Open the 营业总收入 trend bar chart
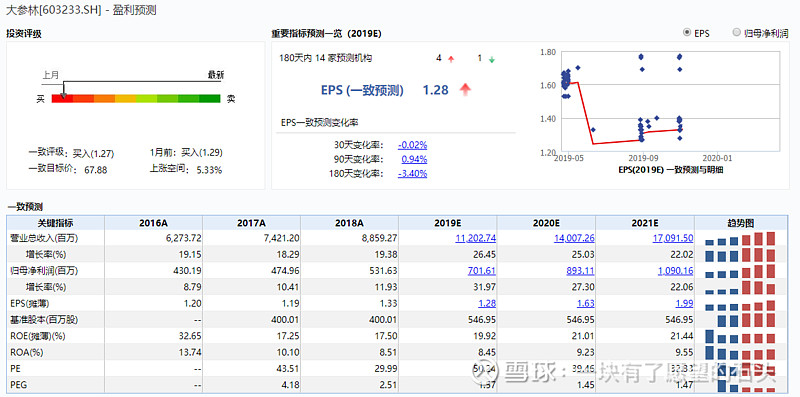The width and height of the screenshot is (800, 397). [x=740, y=239]
